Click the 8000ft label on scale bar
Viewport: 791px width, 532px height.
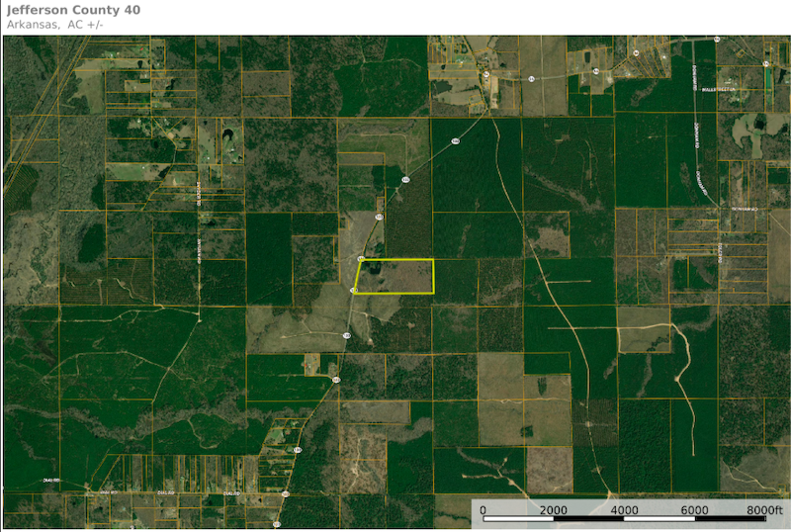tap(763, 510)
